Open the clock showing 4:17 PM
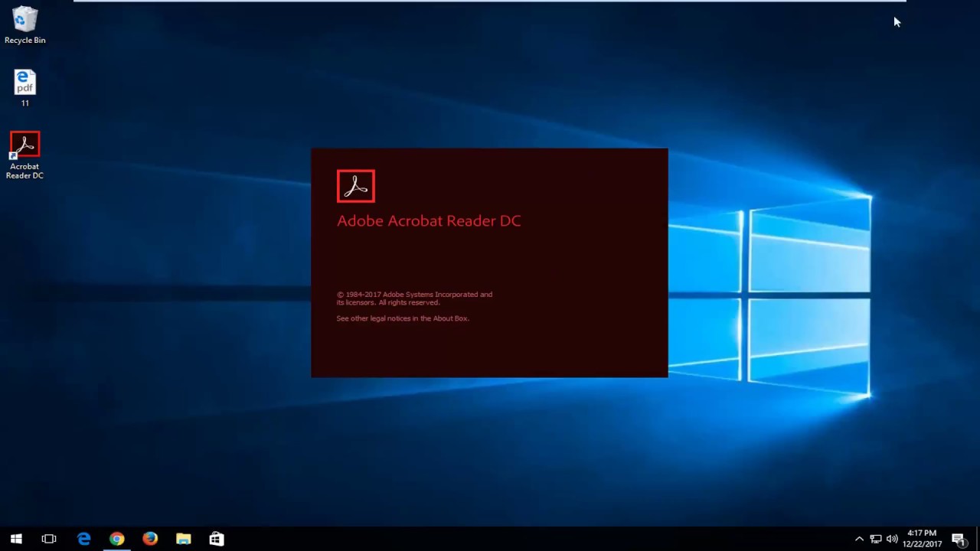Screen dimensions: 980x551 (x=922, y=539)
